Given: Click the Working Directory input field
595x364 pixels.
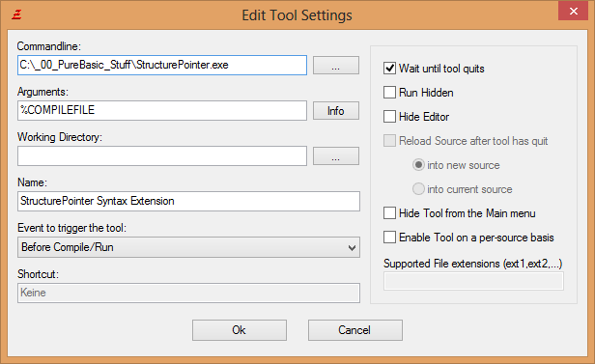Looking at the screenshot, I should click(162, 155).
